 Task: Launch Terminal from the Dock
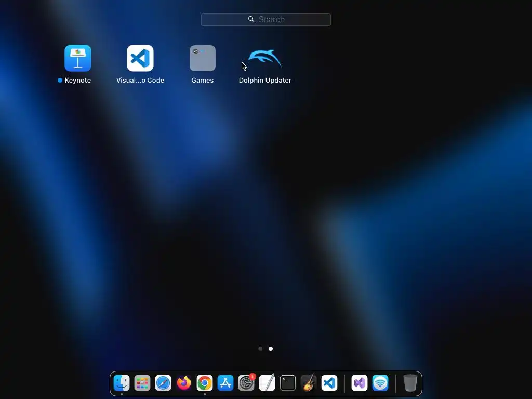click(288, 383)
